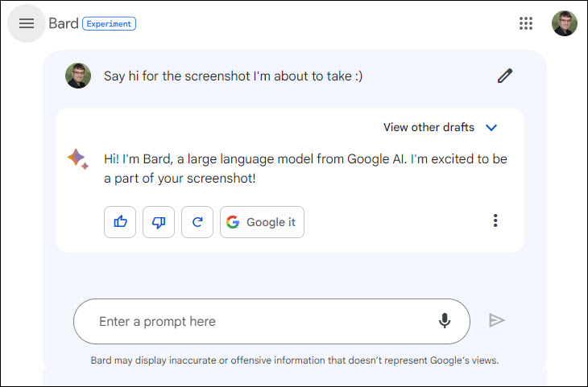Open more options for the response
This screenshot has height=387, width=588.
495,220
